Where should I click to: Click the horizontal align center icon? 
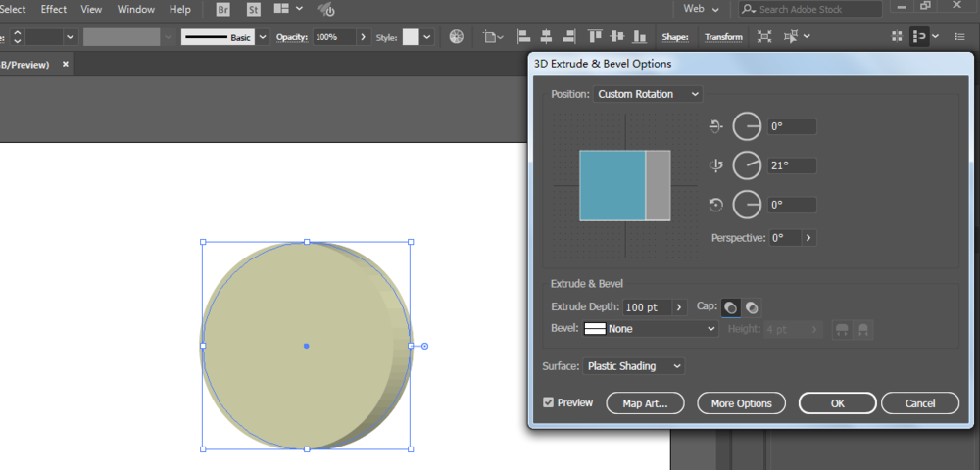(546, 37)
